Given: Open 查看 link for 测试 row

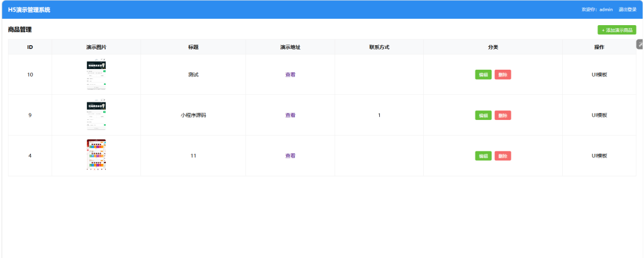Looking at the screenshot, I should tap(291, 75).
